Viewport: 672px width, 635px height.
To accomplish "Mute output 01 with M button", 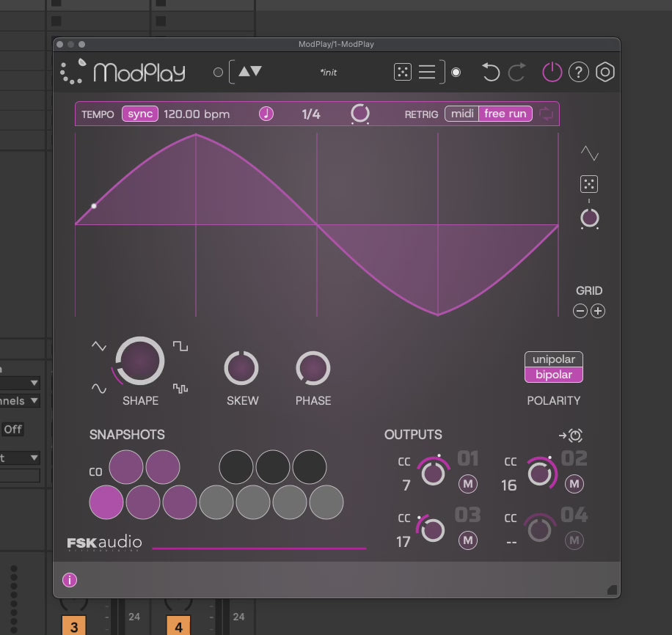I will [x=467, y=484].
